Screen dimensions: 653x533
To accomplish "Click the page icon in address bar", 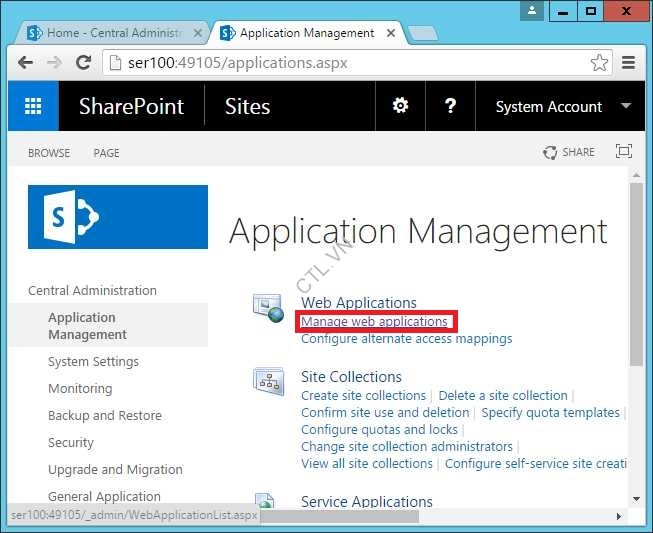I will [115, 63].
